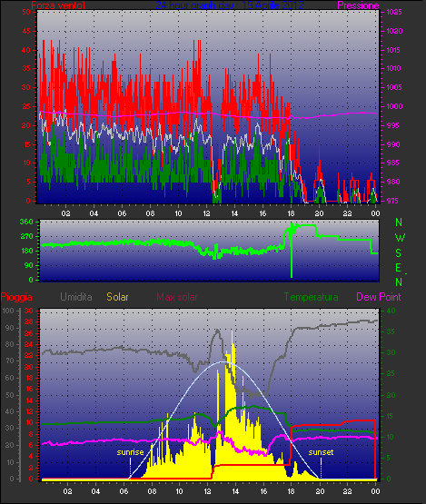This screenshot has height=504, width=426.
Task: Select the green 'Temperatura' legend label
Action: [311, 297]
